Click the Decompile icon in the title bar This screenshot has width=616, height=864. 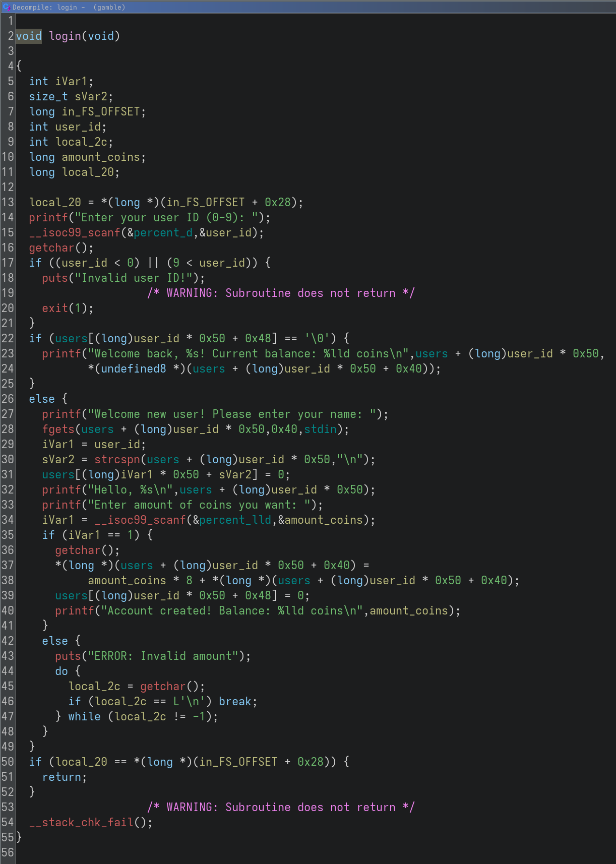[x=7, y=7]
